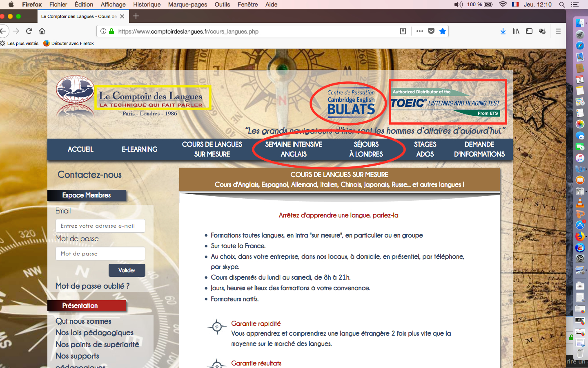Screen dimensions: 588x368
Task: Open COURS DE LANGUES SUR MESURE nav item
Action: pos(212,149)
